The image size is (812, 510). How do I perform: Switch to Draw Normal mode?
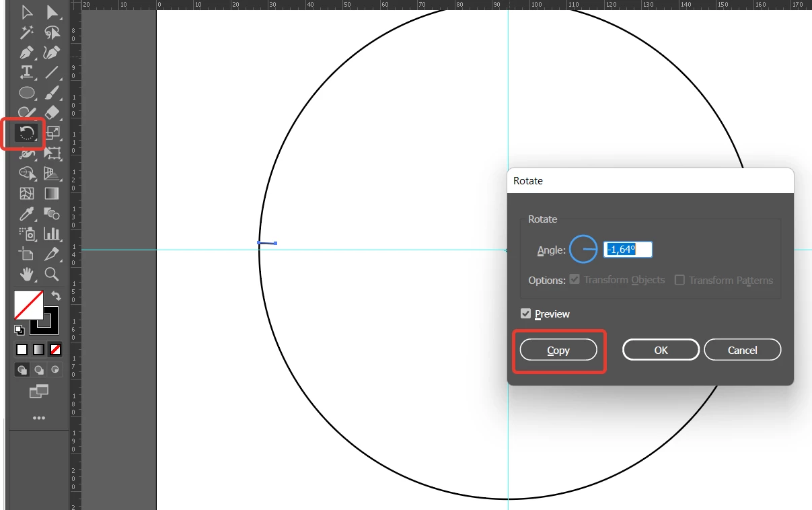(x=22, y=369)
